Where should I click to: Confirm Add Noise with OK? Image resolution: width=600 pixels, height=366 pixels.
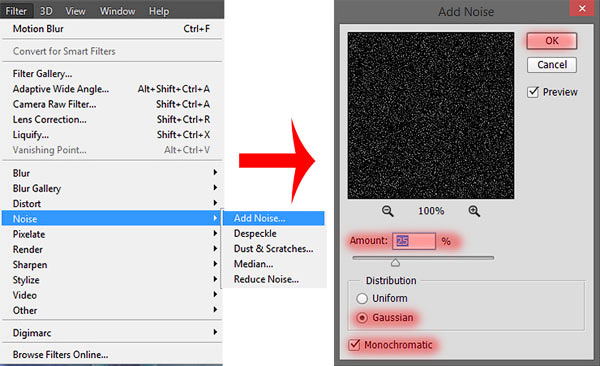(551, 41)
